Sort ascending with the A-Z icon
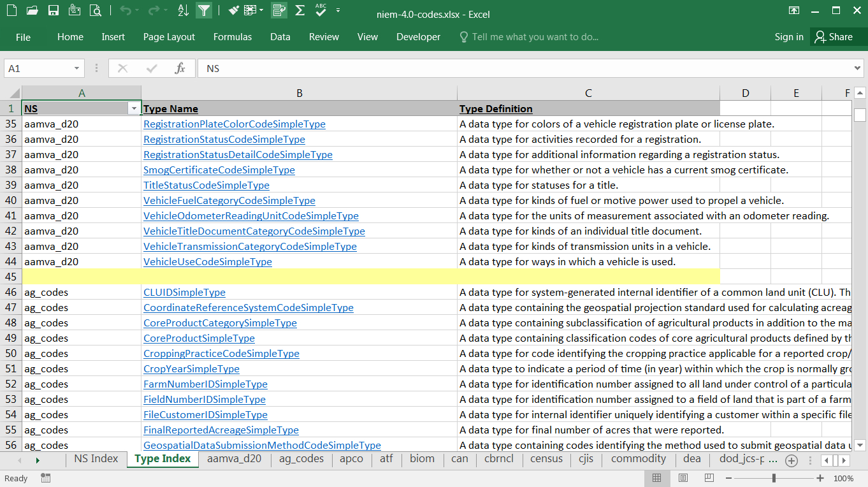Image resolution: width=868 pixels, height=487 pixels. (183, 10)
